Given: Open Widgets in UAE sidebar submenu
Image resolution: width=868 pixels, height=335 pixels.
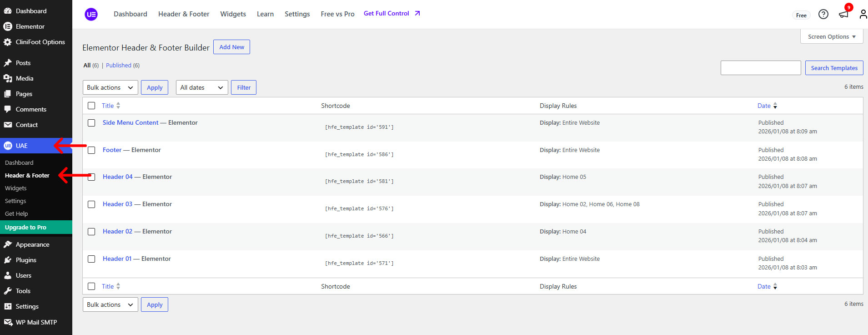Looking at the screenshot, I should click(16, 188).
